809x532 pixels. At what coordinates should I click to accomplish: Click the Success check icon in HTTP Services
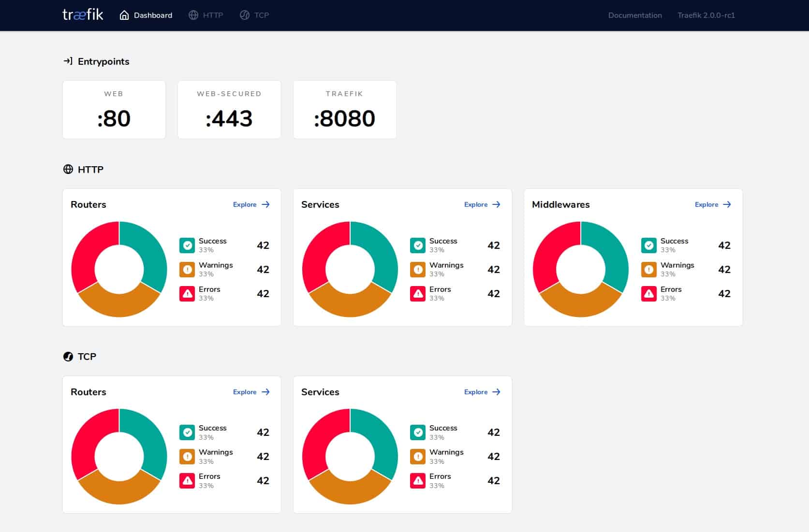[x=418, y=245]
